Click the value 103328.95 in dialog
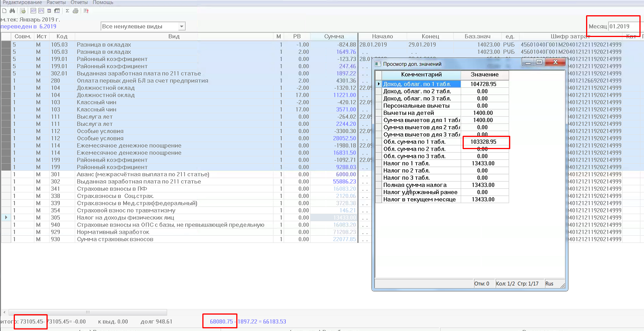 [483, 142]
